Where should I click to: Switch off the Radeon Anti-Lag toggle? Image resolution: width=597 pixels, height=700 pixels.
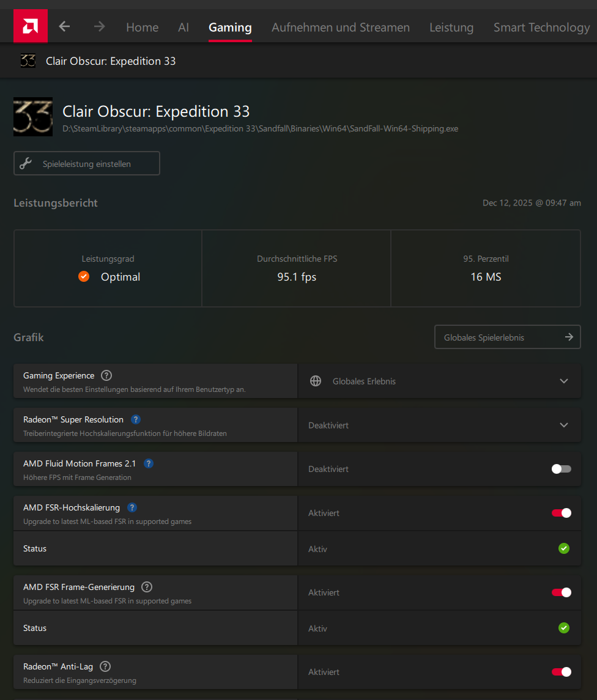click(x=562, y=672)
